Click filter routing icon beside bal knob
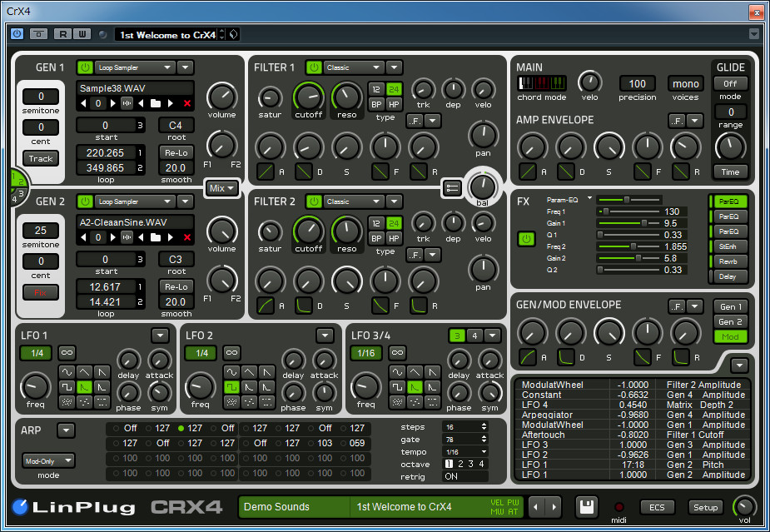Viewport: 770px width, 532px height. click(452, 187)
